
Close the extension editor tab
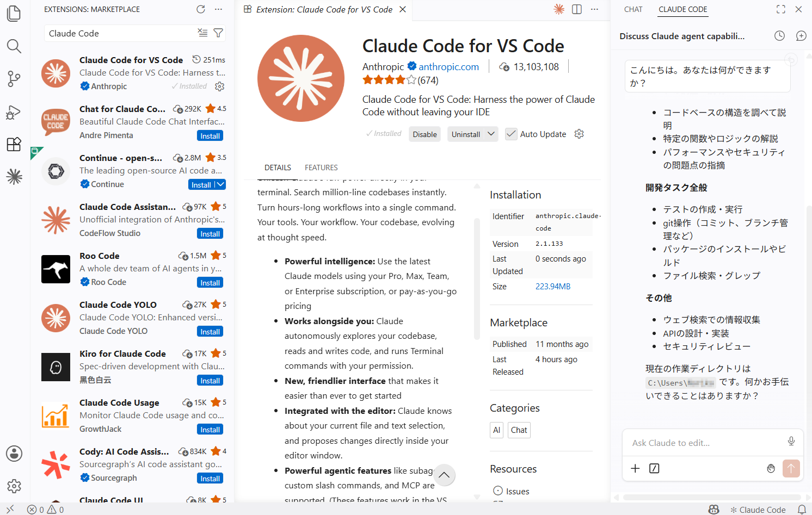[403, 9]
